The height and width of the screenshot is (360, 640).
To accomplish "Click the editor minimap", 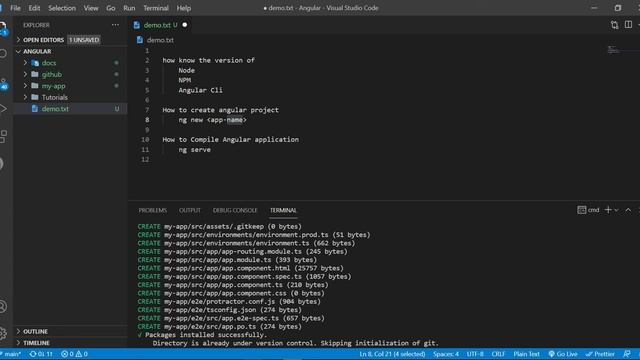I will pyautogui.click(x=613, y=50).
